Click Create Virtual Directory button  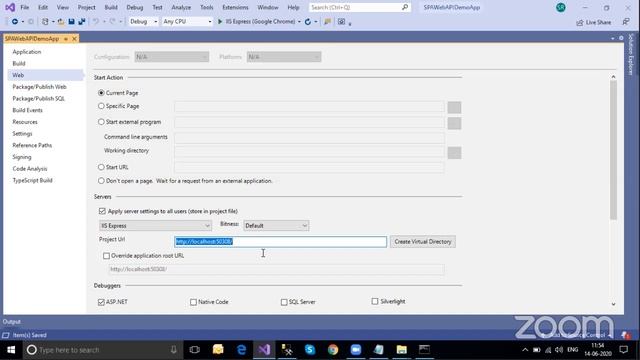pos(423,242)
